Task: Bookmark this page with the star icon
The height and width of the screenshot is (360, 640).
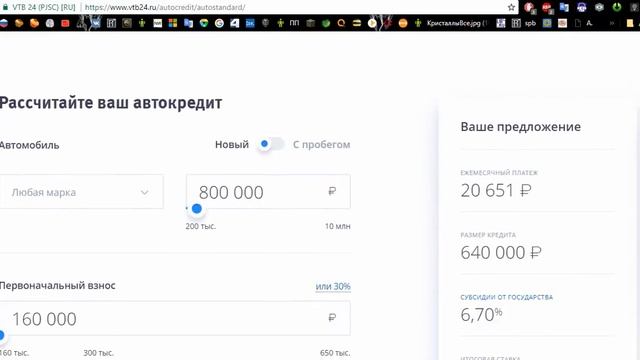Action: [x=511, y=7]
